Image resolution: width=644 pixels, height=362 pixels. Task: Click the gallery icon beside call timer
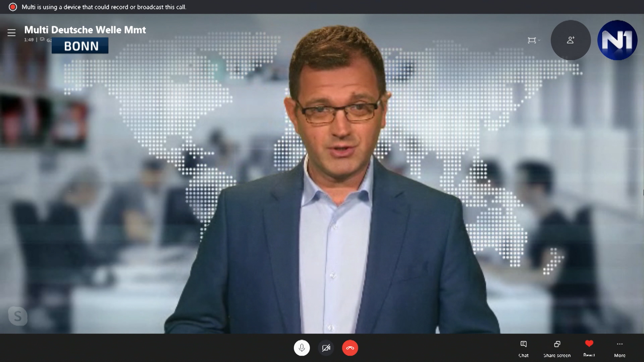tap(42, 40)
